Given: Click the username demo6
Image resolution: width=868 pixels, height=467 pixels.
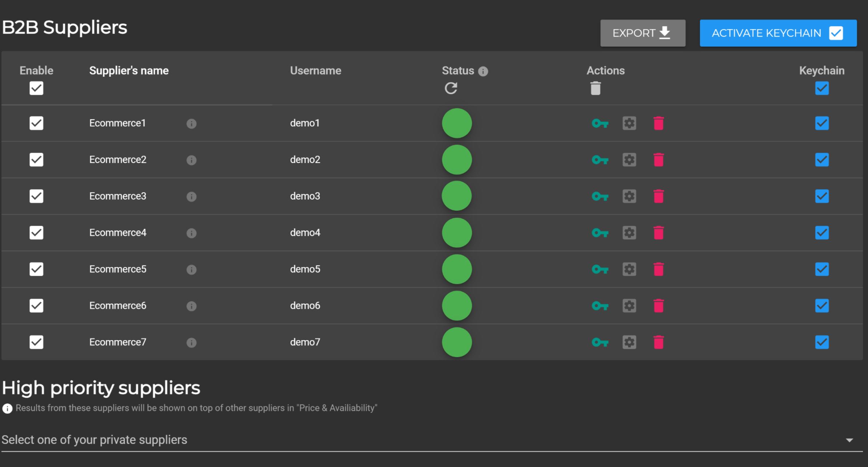Looking at the screenshot, I should 305,306.
